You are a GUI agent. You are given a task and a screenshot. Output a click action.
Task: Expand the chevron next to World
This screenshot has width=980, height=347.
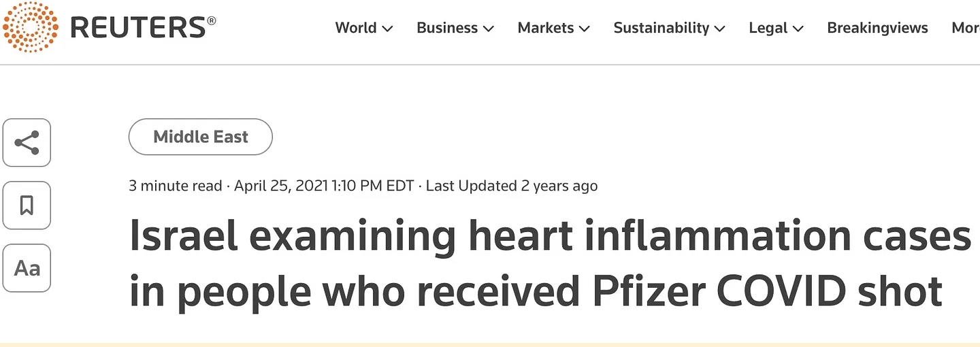pyautogui.click(x=387, y=29)
